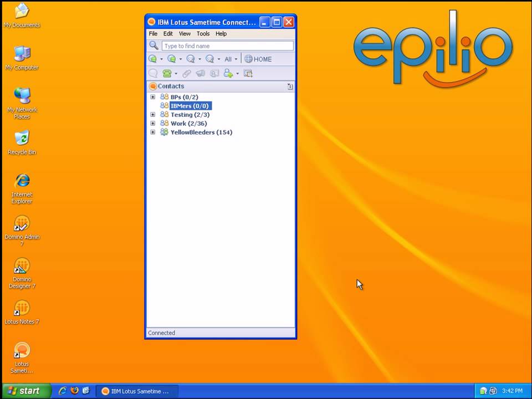The width and height of the screenshot is (532, 399).
Task: Open the Help menu
Action: tap(221, 34)
